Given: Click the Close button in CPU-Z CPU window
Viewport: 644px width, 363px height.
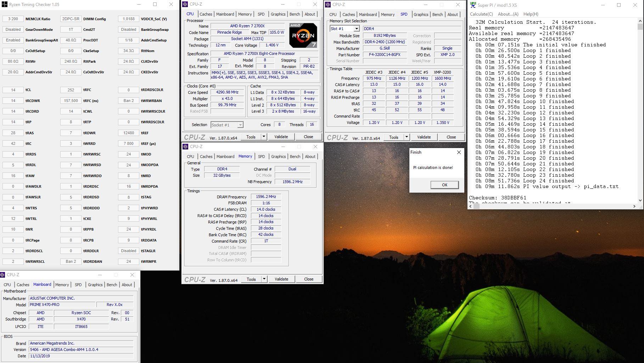Looking at the screenshot, I should coord(308,137).
